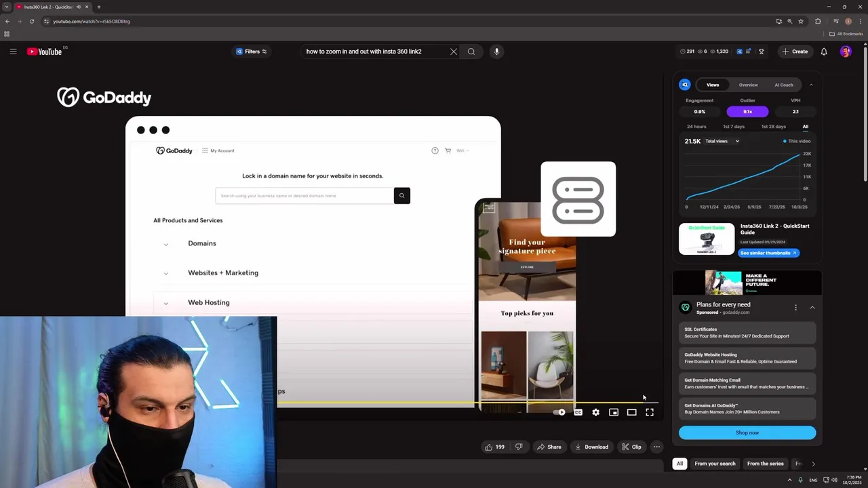This screenshot has height=488, width=868.
Task: Open the vidIQ Filters button
Action: pos(252,52)
